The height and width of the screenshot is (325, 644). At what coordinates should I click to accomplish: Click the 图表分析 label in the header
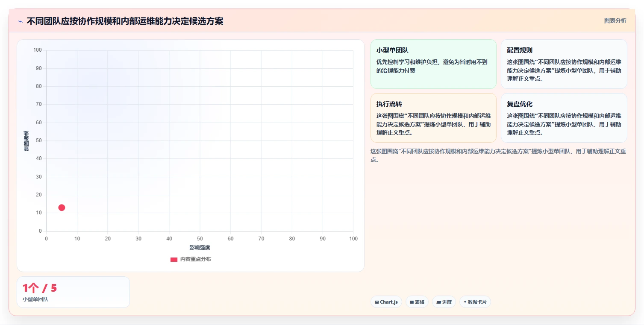615,20
